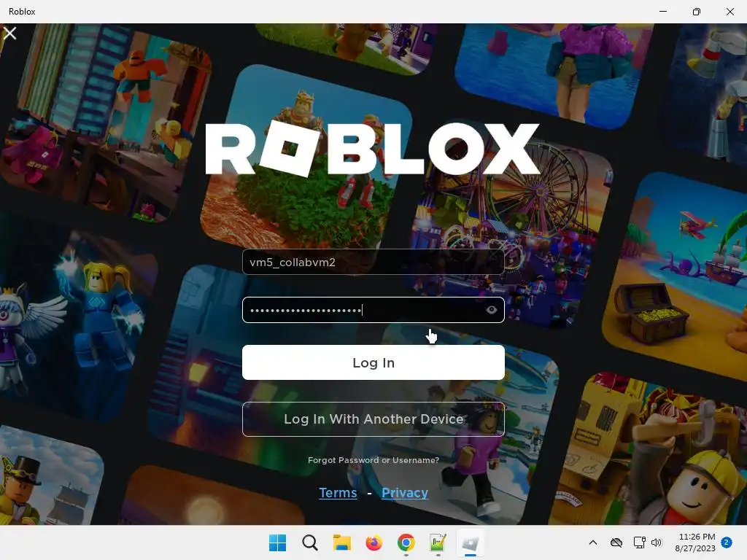
Task: Open the clock showing 11:26 PM
Action: coord(695,542)
